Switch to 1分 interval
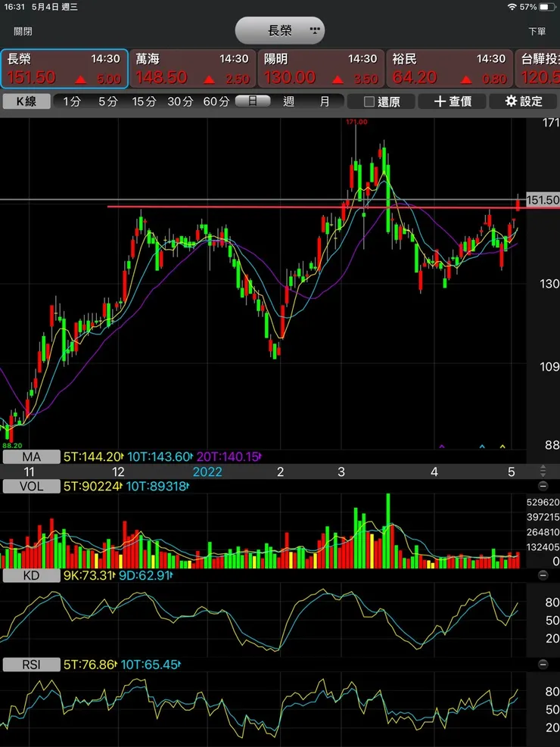560x747 pixels. (x=72, y=101)
